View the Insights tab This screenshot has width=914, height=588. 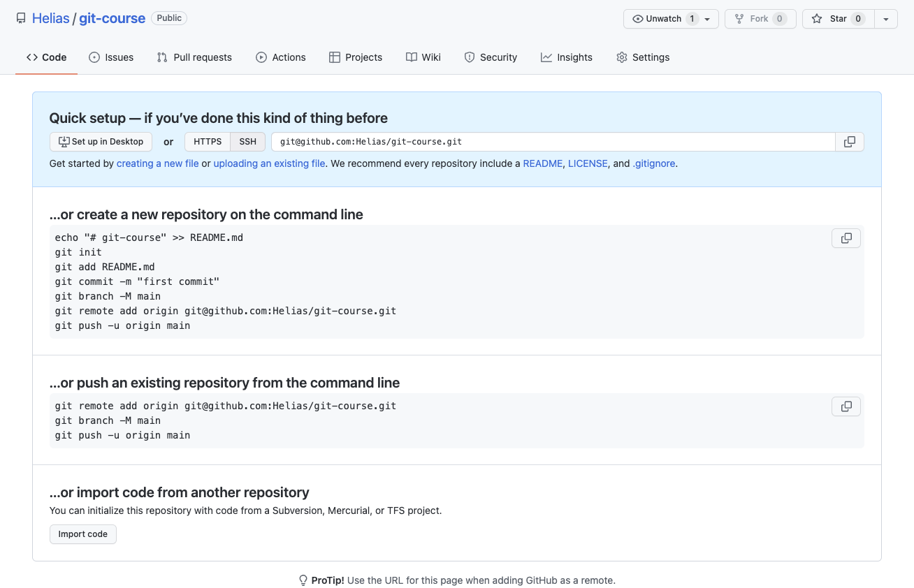(x=567, y=57)
